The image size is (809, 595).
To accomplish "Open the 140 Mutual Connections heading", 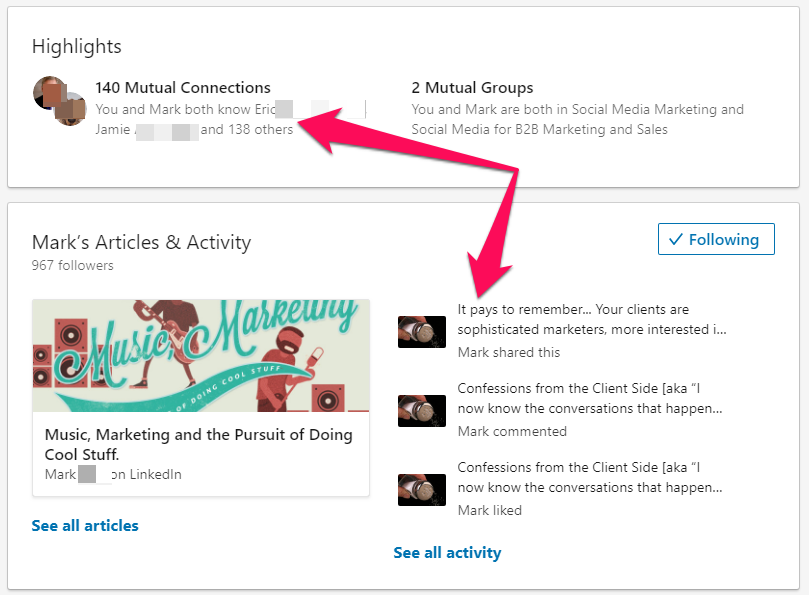I will [183, 88].
